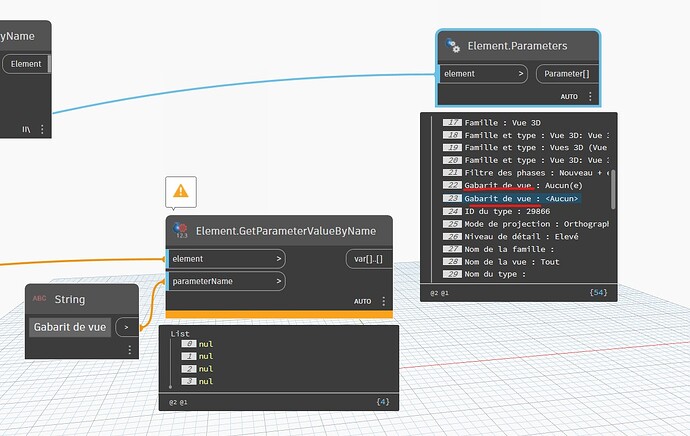Toggle AUTO lacing on Element.Parameters node
The width and height of the screenshot is (690, 436).
point(569,96)
